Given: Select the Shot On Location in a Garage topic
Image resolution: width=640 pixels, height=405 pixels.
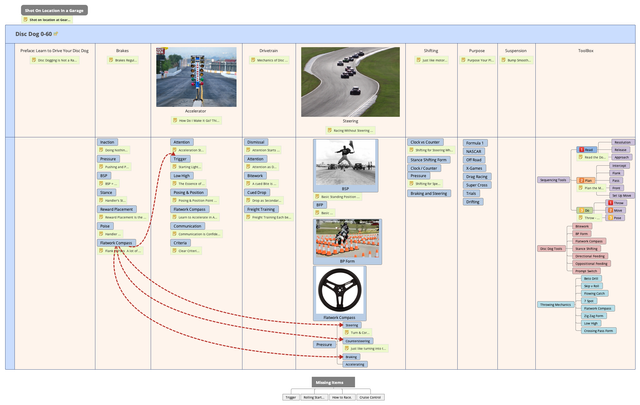Looking at the screenshot, I should tap(49, 9).
